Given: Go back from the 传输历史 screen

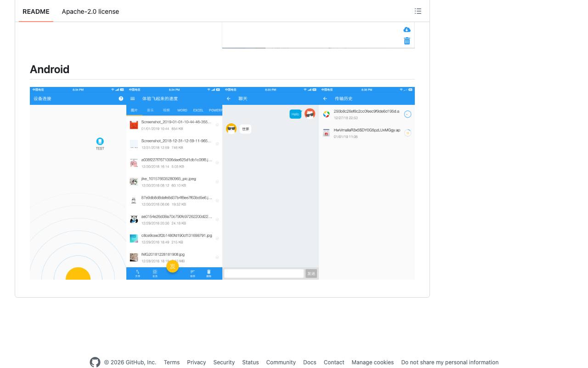Looking at the screenshot, I should coord(325,98).
